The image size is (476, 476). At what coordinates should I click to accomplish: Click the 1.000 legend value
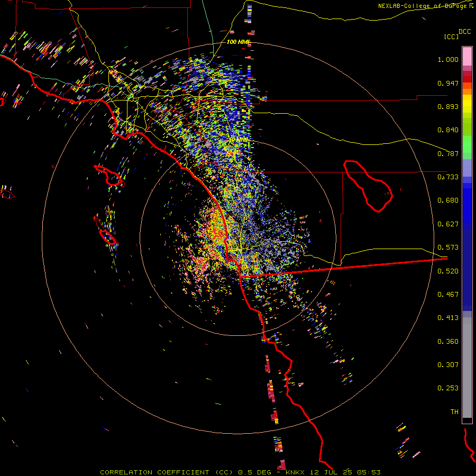448,59
